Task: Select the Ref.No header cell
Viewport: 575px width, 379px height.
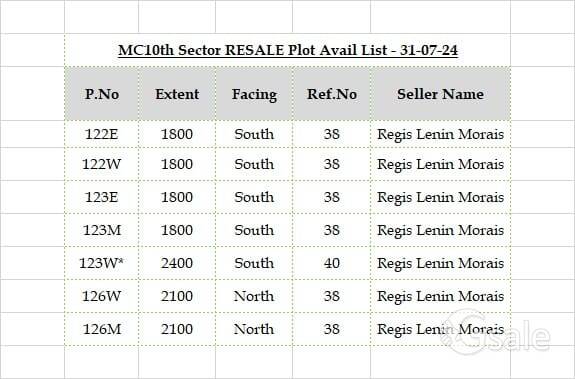Action: point(332,94)
